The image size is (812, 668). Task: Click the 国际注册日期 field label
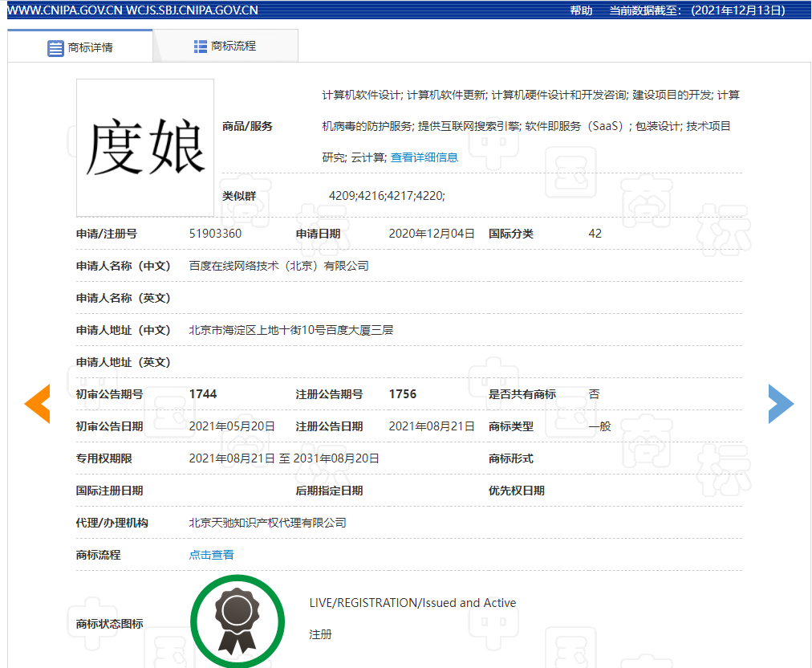109,491
